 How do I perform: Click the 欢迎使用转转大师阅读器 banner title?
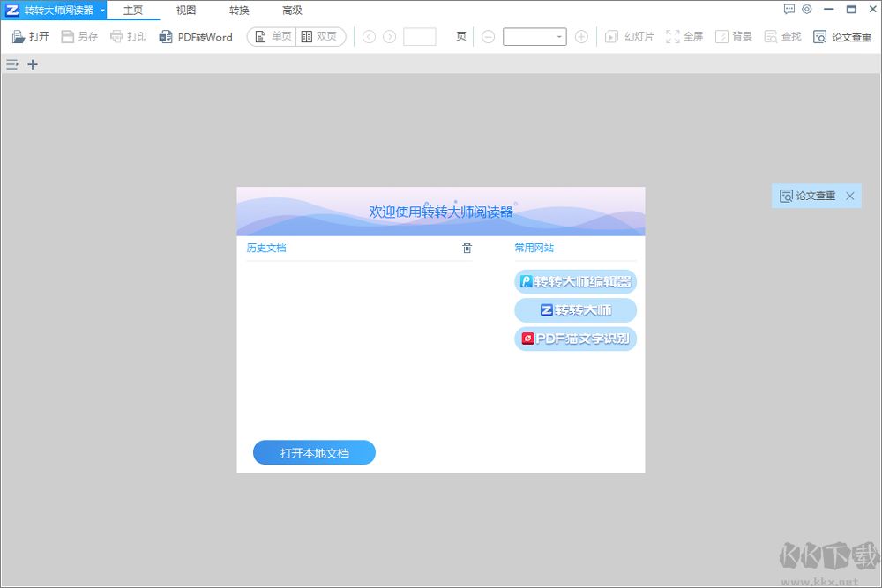tap(441, 212)
